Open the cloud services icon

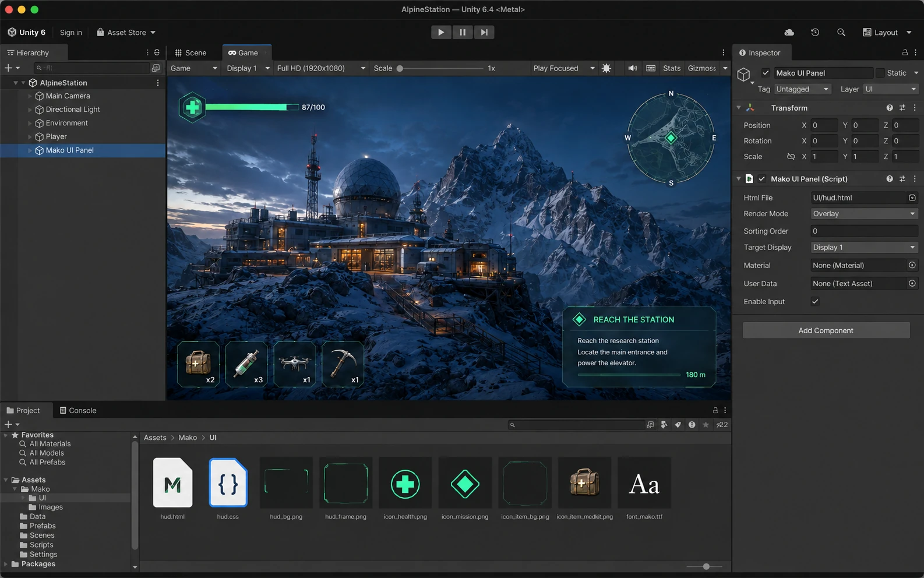pyautogui.click(x=789, y=32)
